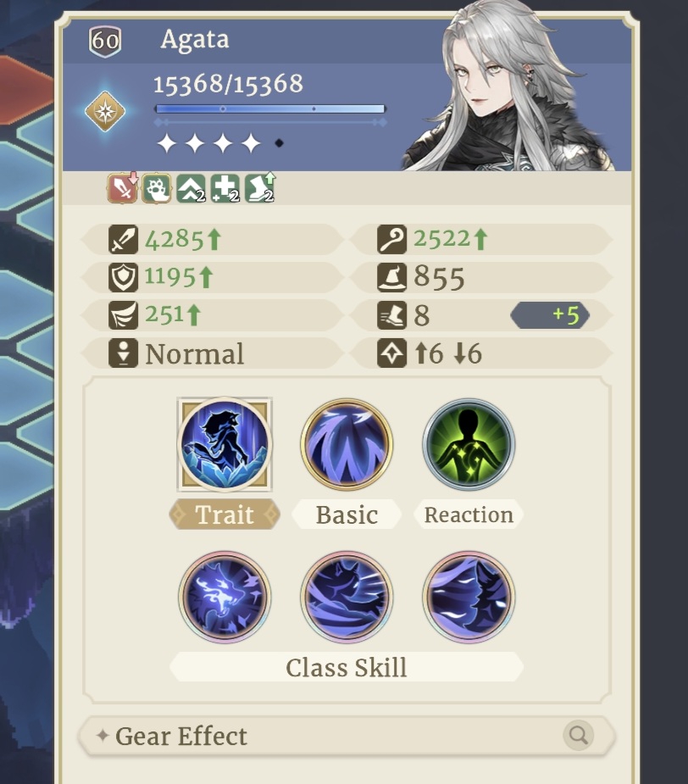Select the third howling wolf class skill

pyautogui.click(x=469, y=597)
